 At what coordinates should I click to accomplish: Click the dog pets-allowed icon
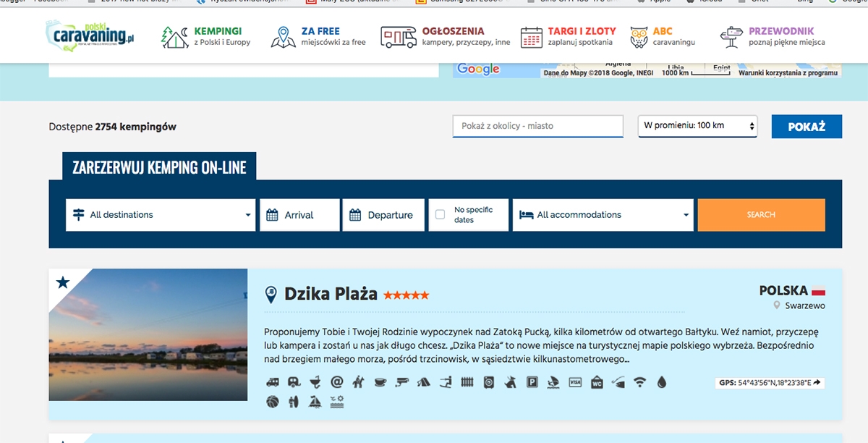pyautogui.click(x=510, y=382)
